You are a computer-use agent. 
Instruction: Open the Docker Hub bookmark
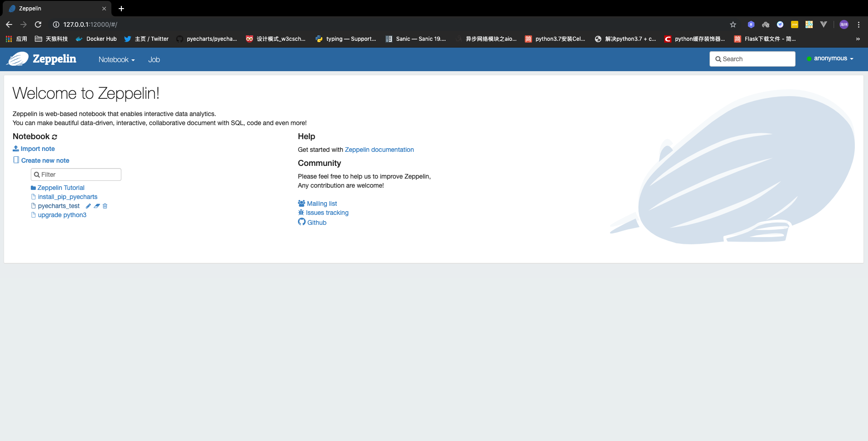(96, 39)
